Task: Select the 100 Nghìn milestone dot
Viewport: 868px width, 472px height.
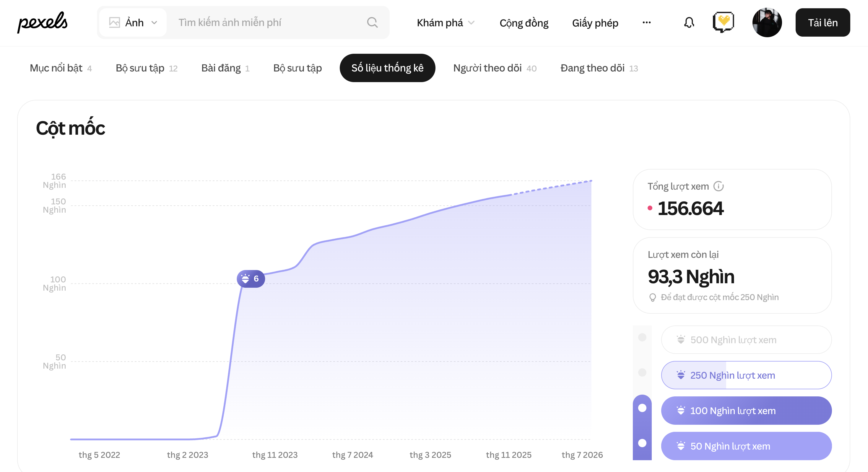Action: 642,408
